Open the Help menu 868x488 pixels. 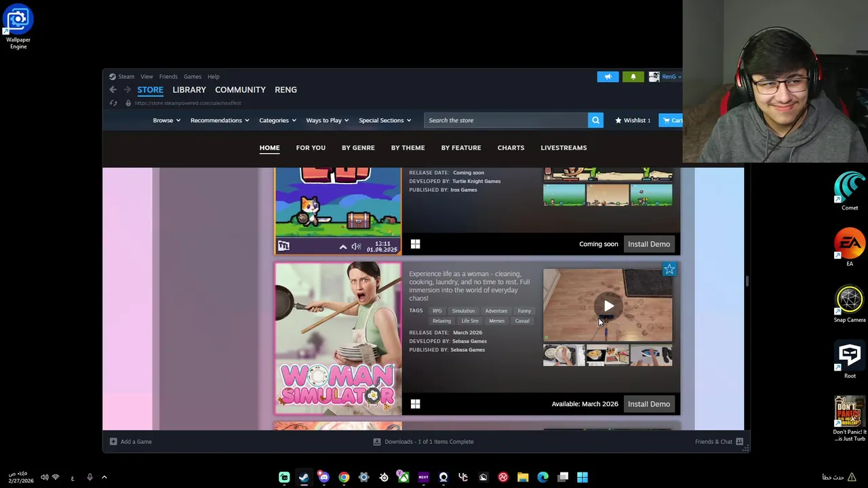(x=214, y=77)
